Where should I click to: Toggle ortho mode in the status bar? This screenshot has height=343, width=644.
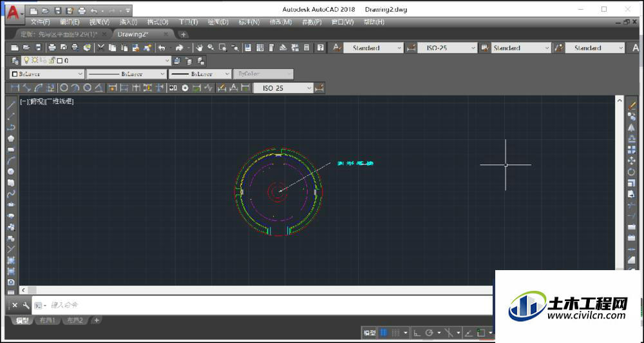point(416,333)
